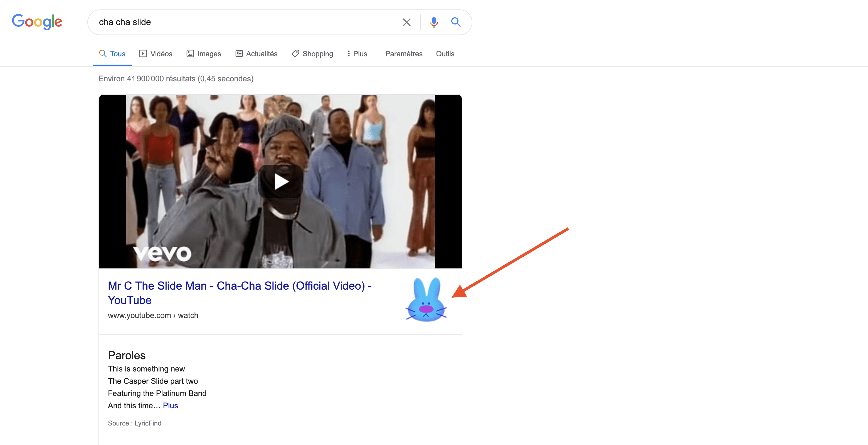Start voice search with microphone icon
The image size is (868, 445).
(x=434, y=22)
